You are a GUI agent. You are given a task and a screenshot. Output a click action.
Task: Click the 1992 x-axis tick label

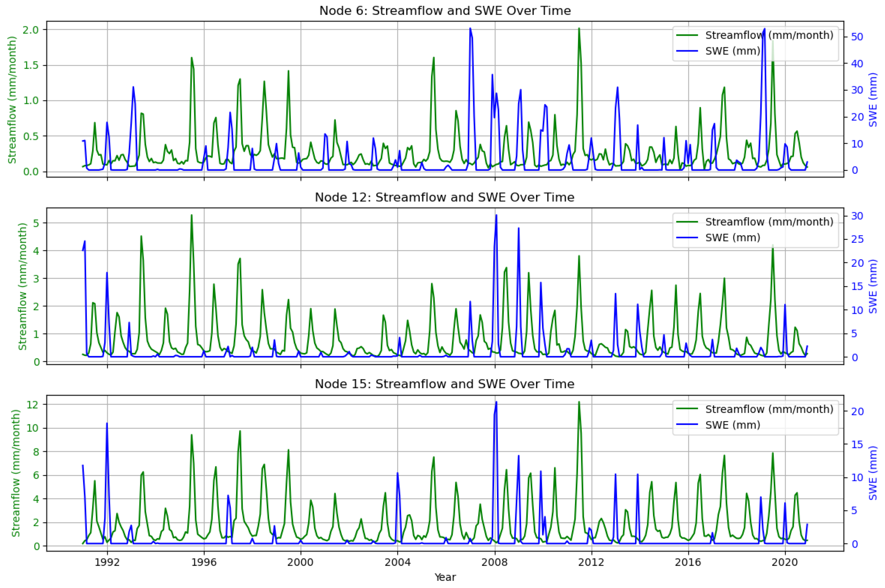[x=107, y=562]
